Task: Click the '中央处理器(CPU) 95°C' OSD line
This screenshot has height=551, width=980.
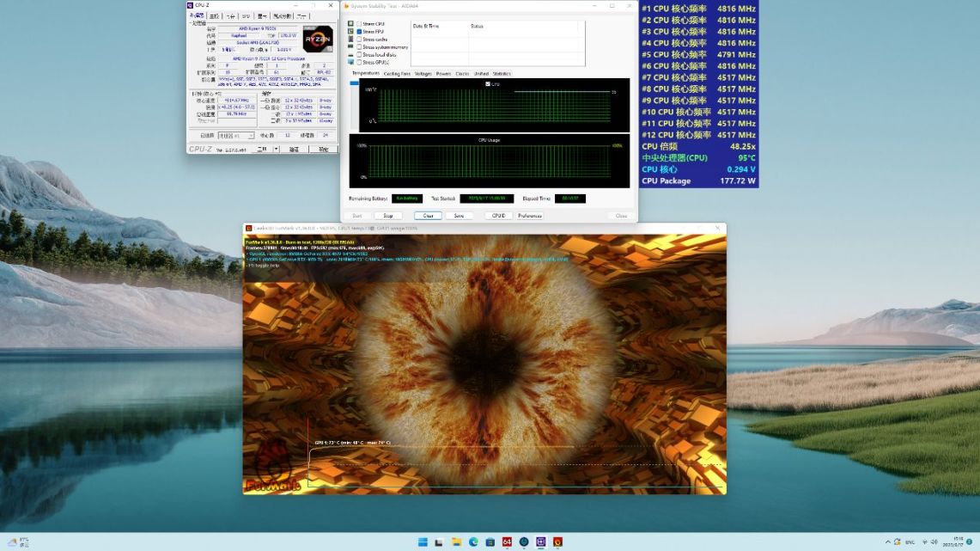Action: tap(699, 157)
